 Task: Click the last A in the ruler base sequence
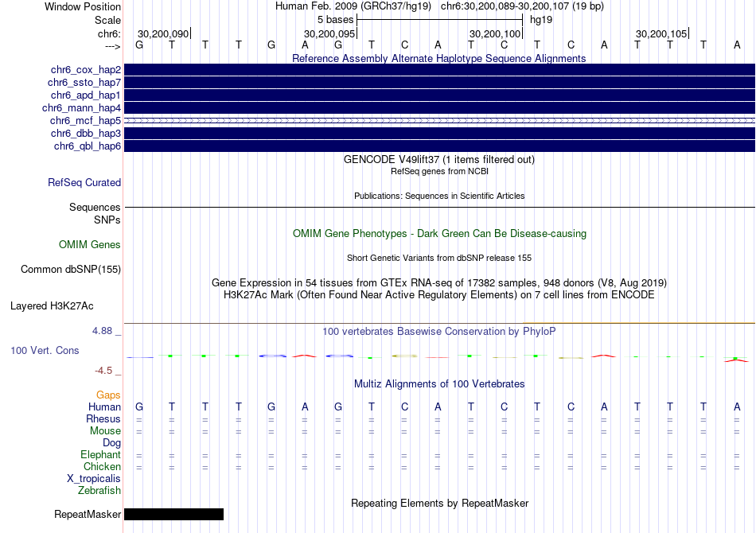pyautogui.click(x=737, y=45)
